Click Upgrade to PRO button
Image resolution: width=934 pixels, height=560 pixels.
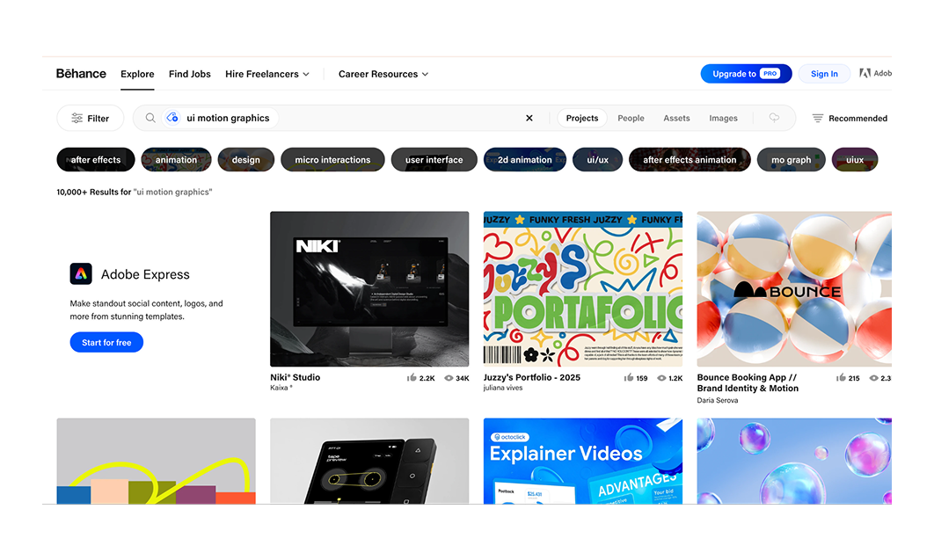[746, 74]
